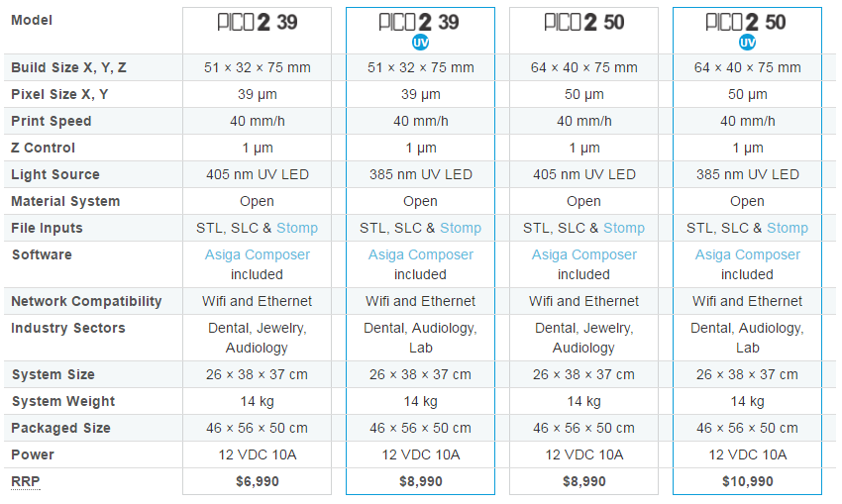Open the Stomp link in the PICO2 39 column
Image resolution: width=842 pixels, height=504 pixels.
(297, 228)
